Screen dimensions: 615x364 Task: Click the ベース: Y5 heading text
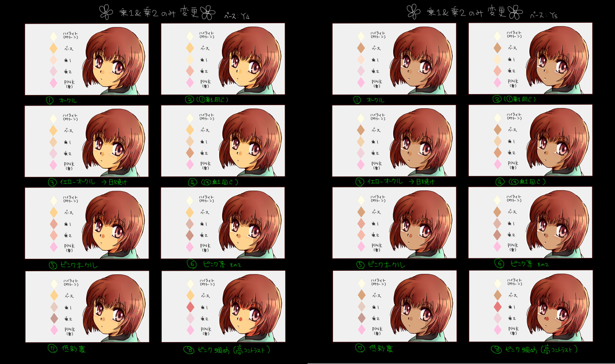[x=543, y=15]
